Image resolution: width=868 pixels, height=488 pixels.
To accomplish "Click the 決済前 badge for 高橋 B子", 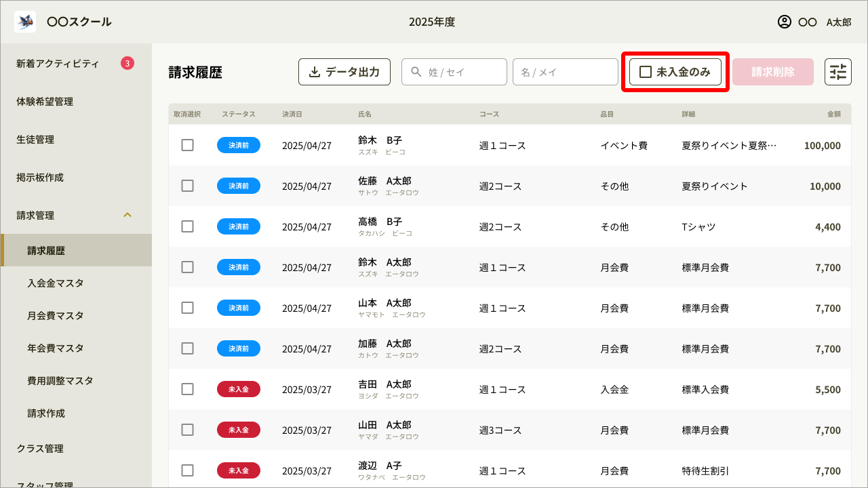I will tap(239, 226).
